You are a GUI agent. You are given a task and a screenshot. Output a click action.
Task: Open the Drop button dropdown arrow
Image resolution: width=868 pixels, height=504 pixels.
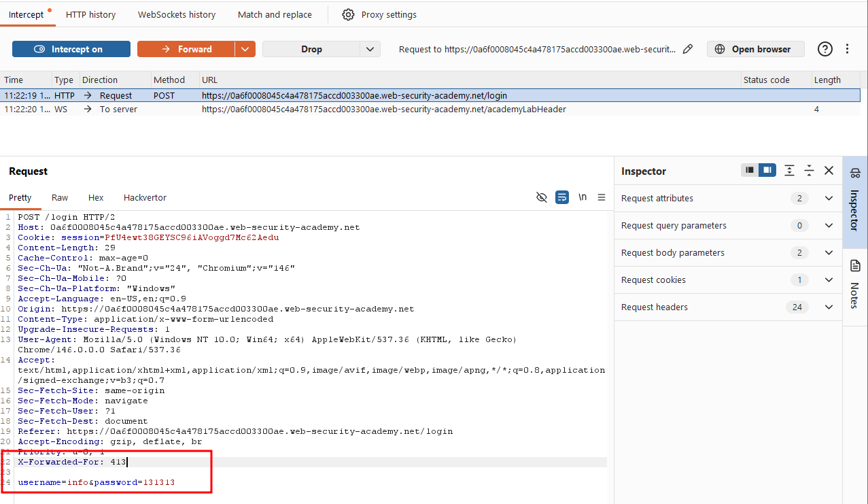tap(370, 49)
